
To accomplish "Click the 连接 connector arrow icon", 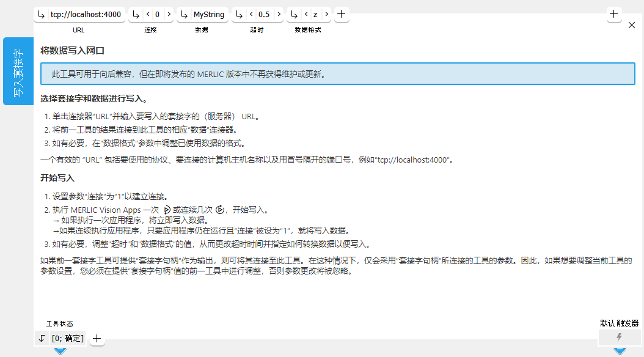I will (136, 15).
